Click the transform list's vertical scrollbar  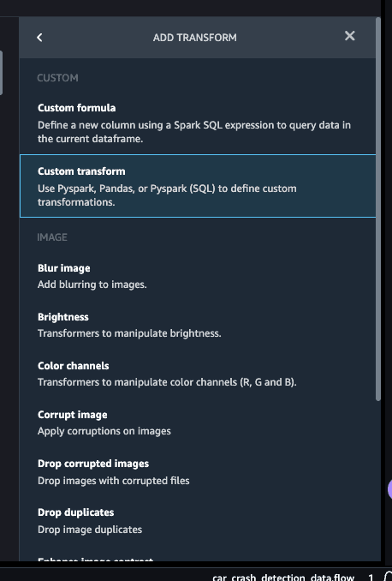tap(378, 209)
